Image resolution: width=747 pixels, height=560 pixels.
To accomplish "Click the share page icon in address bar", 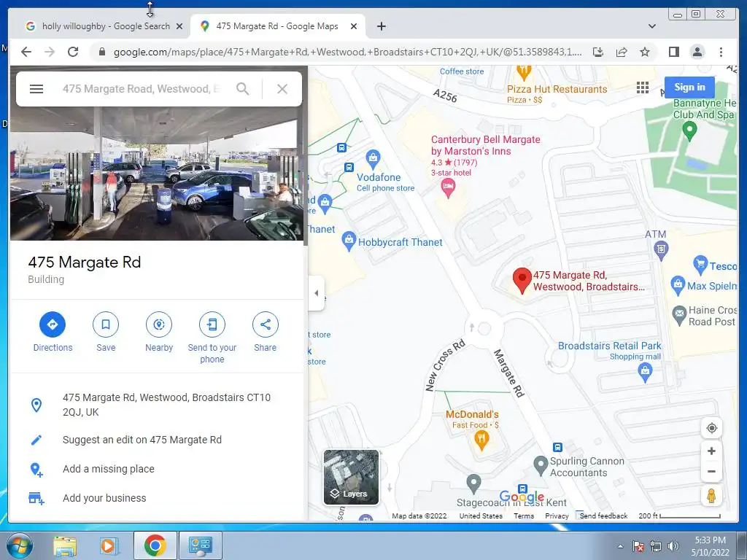I will click(622, 52).
